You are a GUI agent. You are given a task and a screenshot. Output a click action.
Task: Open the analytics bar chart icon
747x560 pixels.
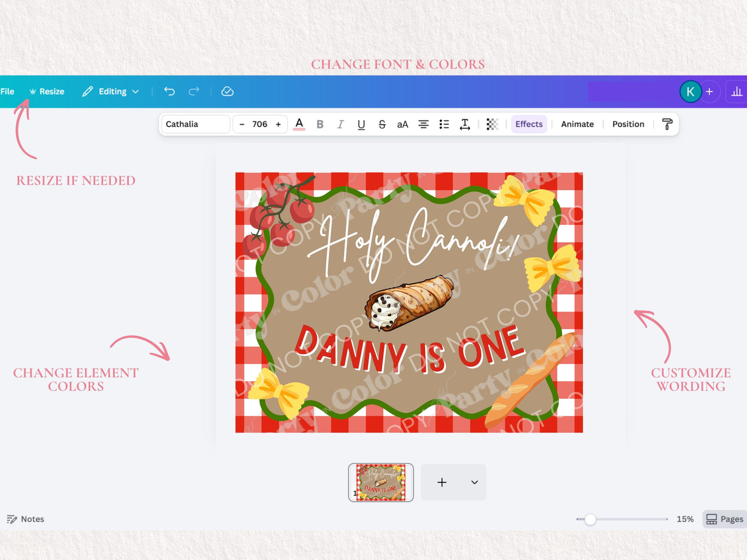click(737, 92)
